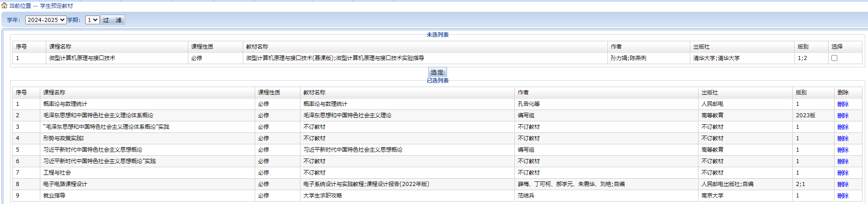Click the 选择 column header in 未选列表
This screenshot has width=868, height=208.
(x=837, y=47)
